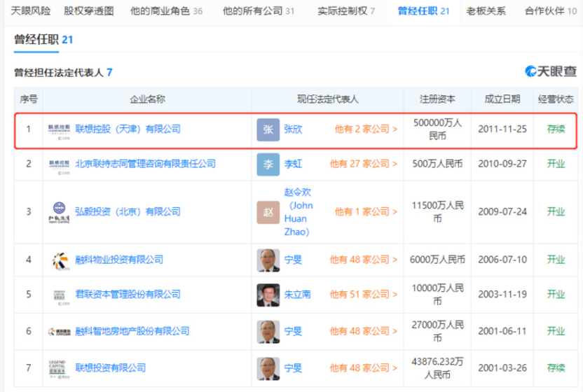The width and height of the screenshot is (583, 392).
Task: Click the 6000万人民币 capital cell
Action: click(x=437, y=260)
